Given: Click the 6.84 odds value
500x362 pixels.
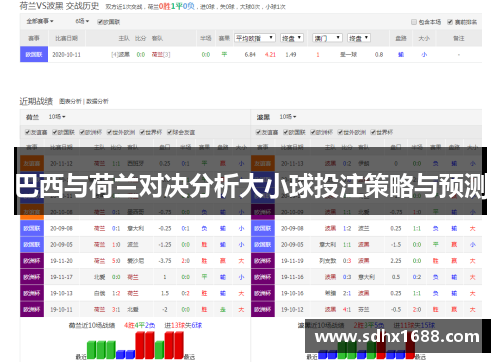Looking at the screenshot, I should 250,55.
